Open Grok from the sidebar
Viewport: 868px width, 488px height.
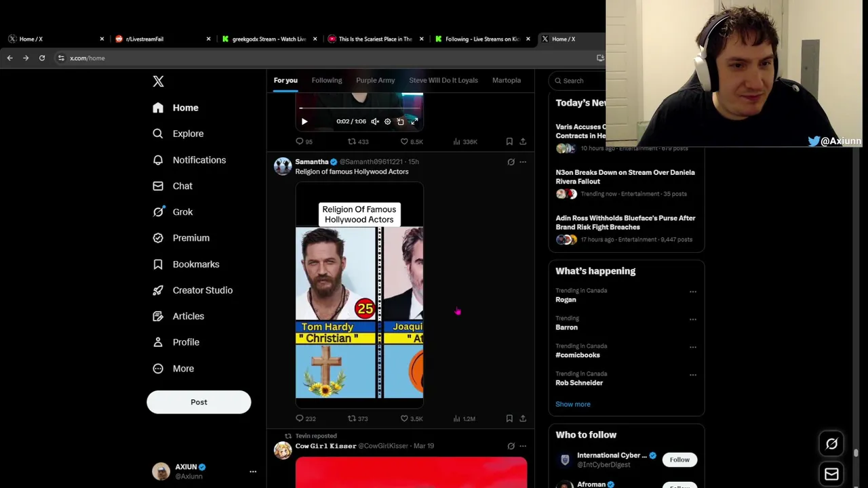(x=173, y=212)
